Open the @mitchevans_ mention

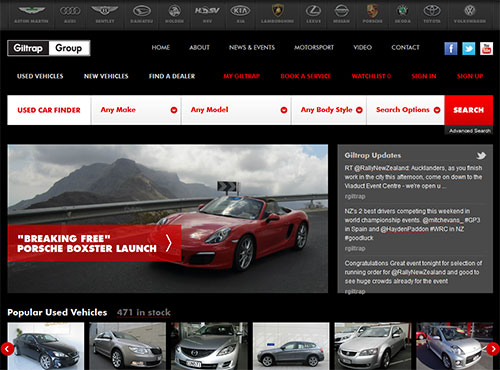click(x=442, y=220)
